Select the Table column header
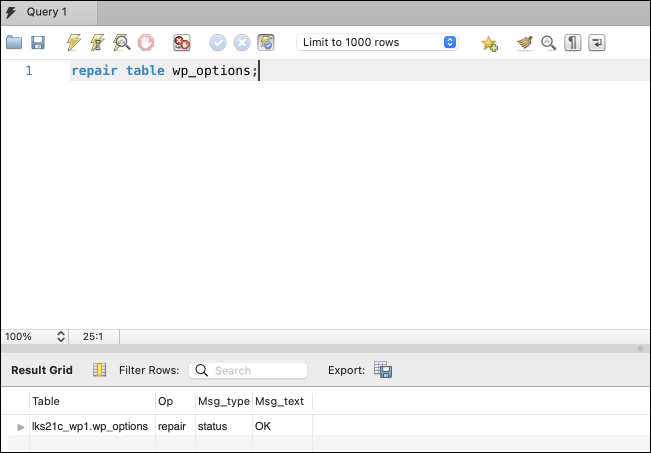Image resolution: width=651 pixels, height=453 pixels. [92, 401]
